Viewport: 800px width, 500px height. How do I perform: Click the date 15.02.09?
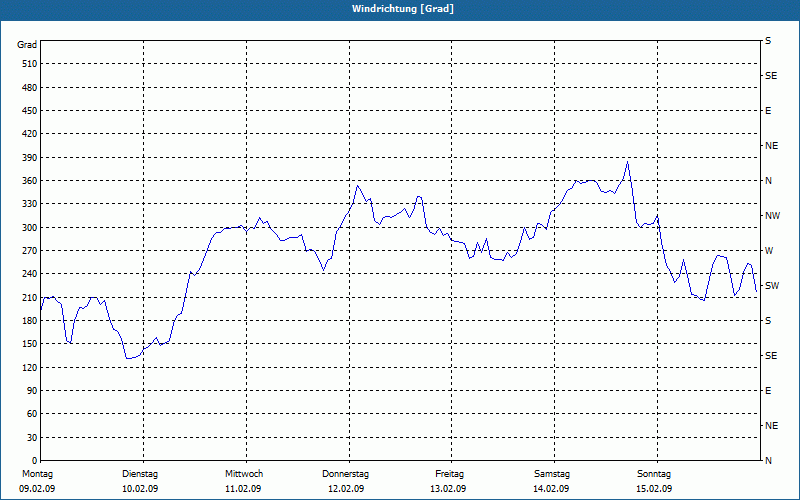pyautogui.click(x=654, y=489)
